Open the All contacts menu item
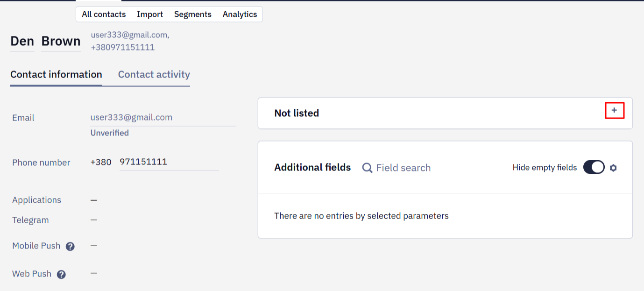Viewport: 644px width, 291px height. click(104, 14)
